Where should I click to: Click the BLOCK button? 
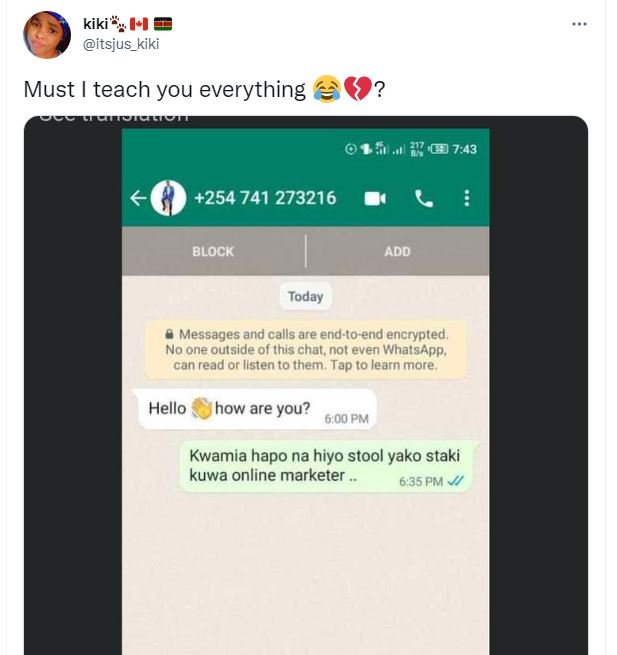tap(213, 251)
